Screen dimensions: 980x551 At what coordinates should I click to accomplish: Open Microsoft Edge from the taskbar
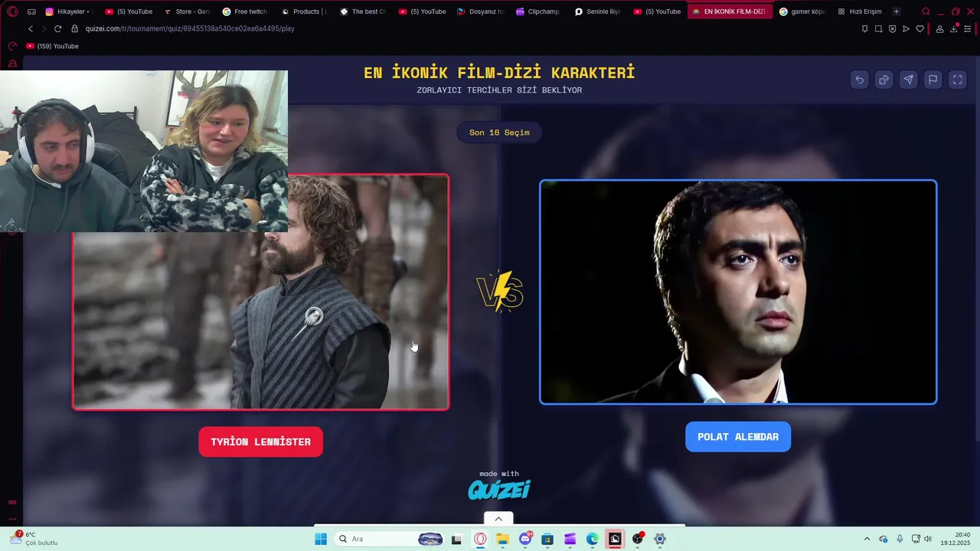click(x=593, y=539)
